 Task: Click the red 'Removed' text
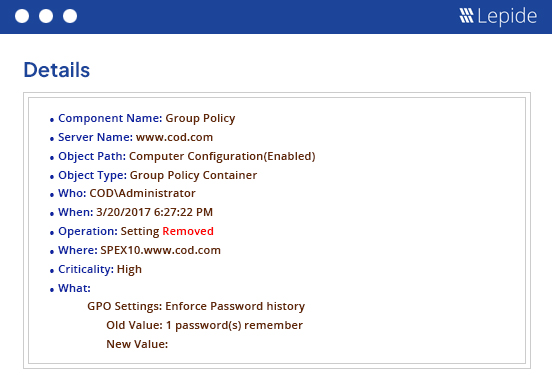[188, 231]
